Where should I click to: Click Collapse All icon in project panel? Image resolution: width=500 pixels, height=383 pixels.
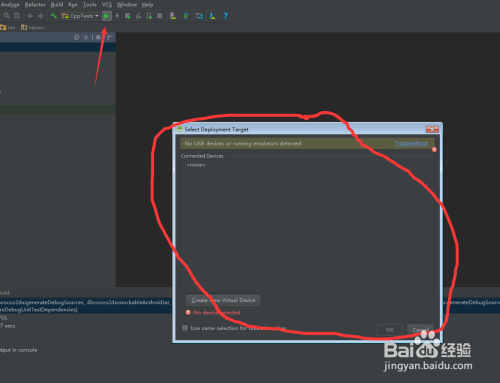pos(86,37)
